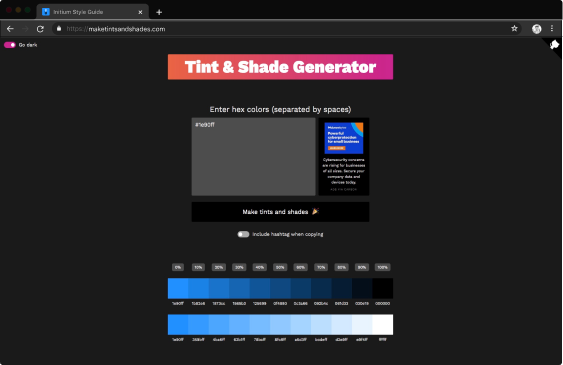Open the Tint & Shade Generator title banner
Image resolution: width=563 pixels, height=365 pixels.
[x=280, y=67]
